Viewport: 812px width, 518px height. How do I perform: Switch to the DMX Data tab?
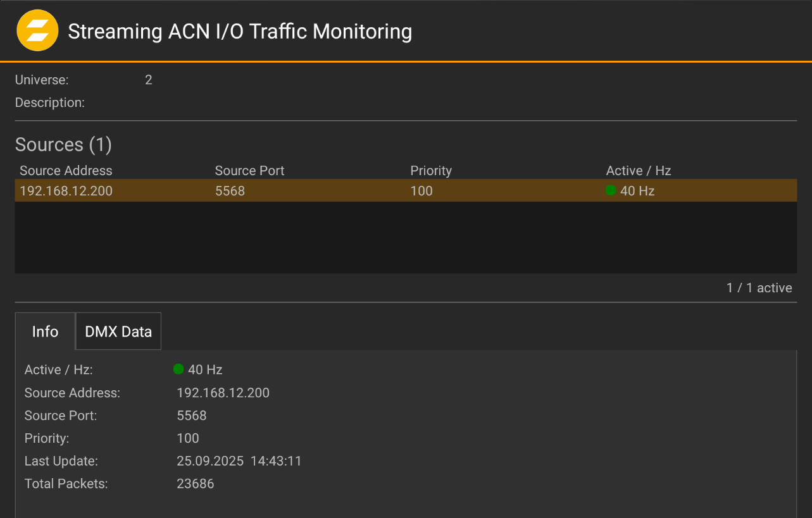118,331
